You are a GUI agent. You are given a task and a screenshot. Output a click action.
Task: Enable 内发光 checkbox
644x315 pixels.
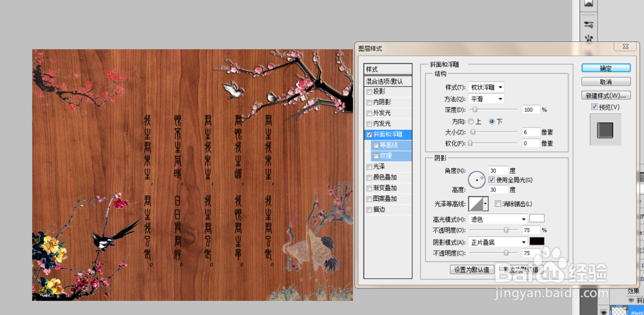pos(369,124)
